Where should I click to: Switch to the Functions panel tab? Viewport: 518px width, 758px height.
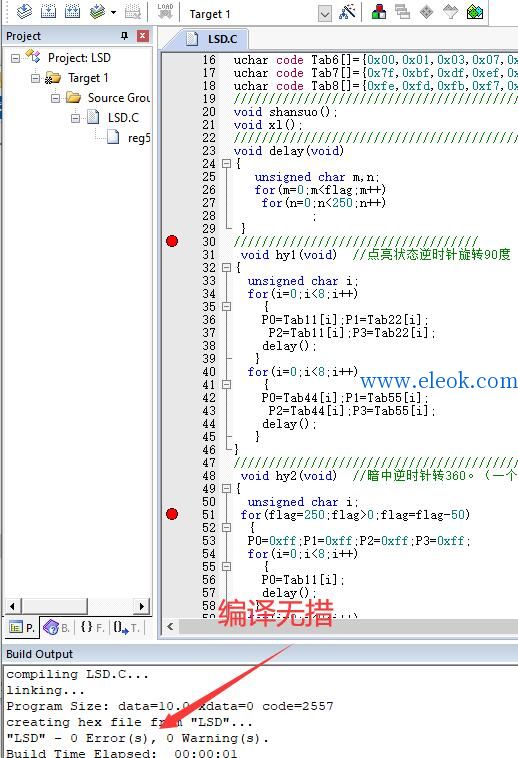coord(92,627)
